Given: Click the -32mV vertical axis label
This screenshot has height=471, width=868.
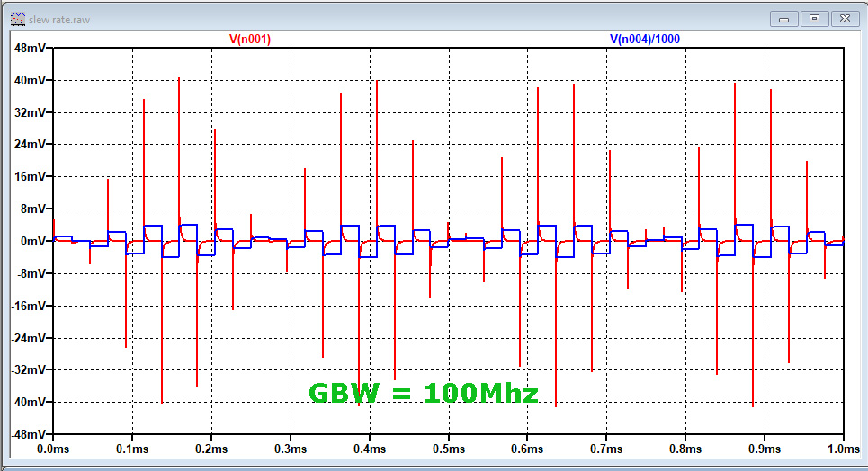Looking at the screenshot, I should 29,369.
